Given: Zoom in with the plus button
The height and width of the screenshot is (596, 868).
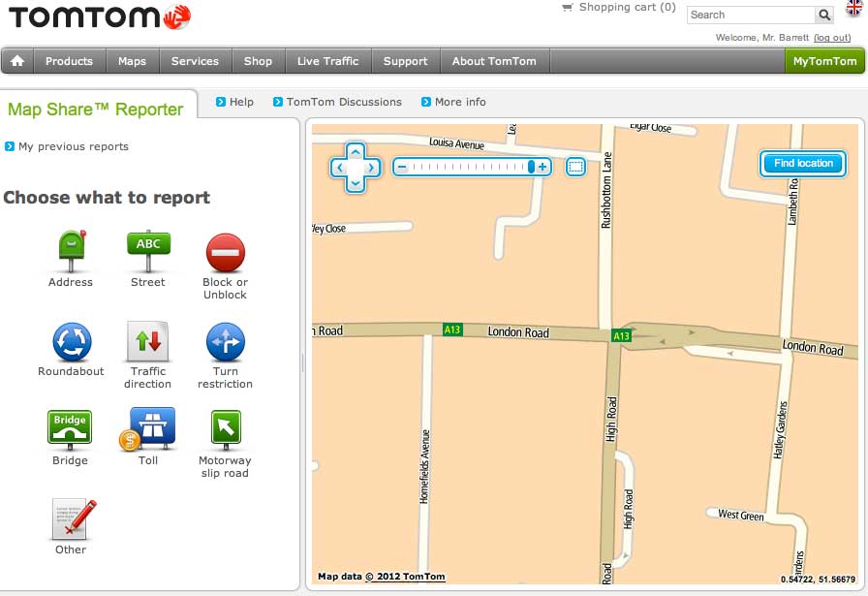Looking at the screenshot, I should pos(542,167).
